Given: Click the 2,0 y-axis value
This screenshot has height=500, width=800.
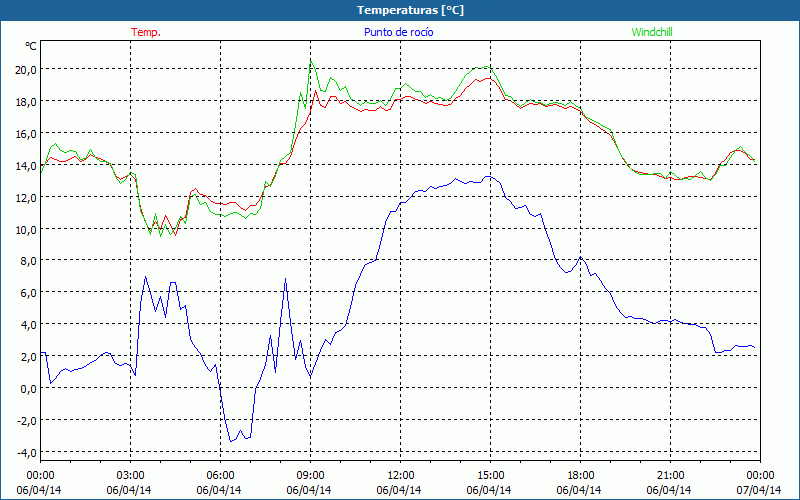Looking at the screenshot, I should 28,357.
